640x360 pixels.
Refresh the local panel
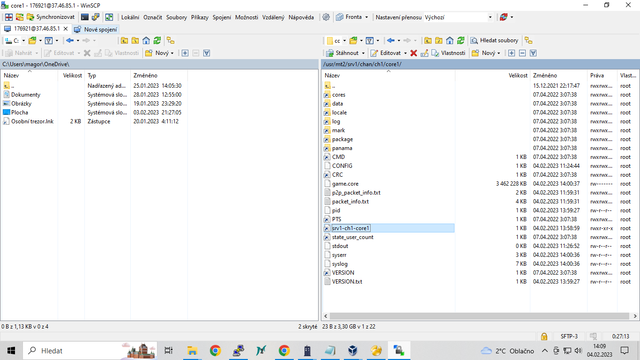pyautogui.click(x=157, y=40)
